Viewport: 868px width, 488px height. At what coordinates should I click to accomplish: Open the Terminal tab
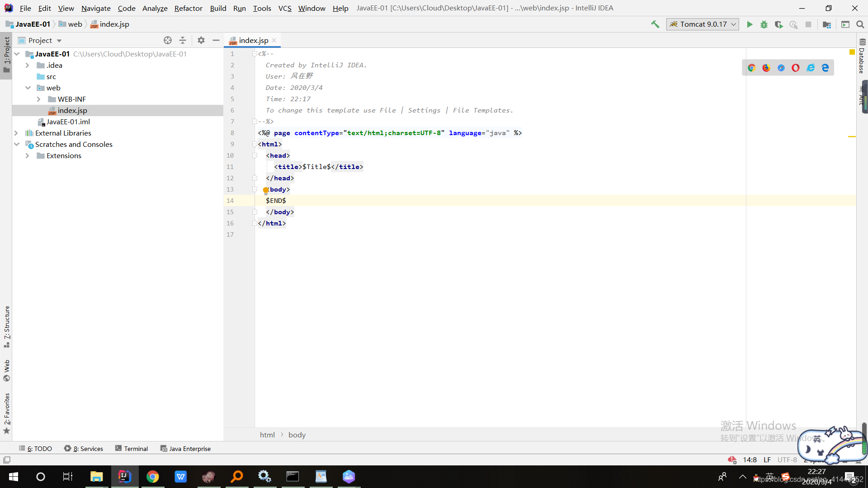(x=132, y=448)
